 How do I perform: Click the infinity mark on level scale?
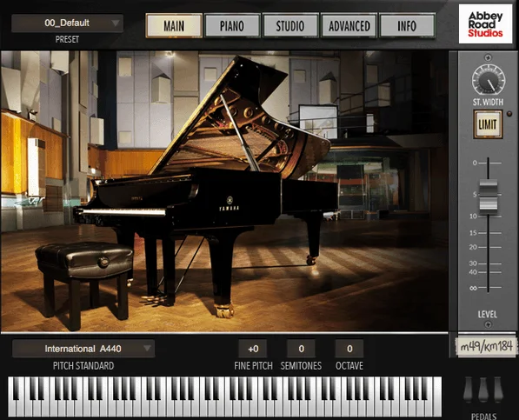point(473,288)
